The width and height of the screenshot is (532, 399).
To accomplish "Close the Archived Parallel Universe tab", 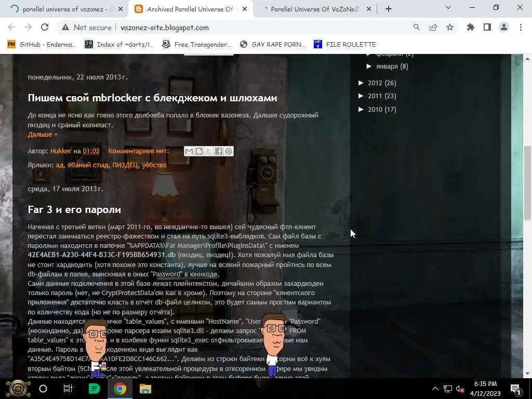I will click(245, 9).
